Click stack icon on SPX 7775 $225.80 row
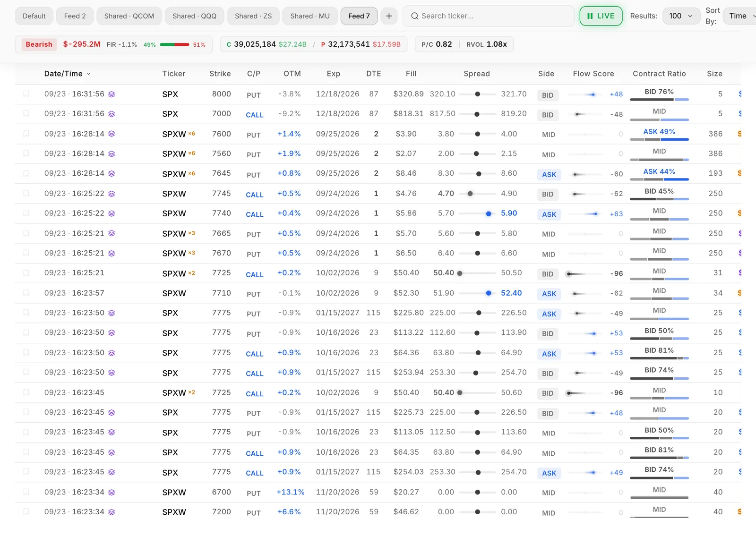This screenshot has height=553, width=756. coord(112,313)
